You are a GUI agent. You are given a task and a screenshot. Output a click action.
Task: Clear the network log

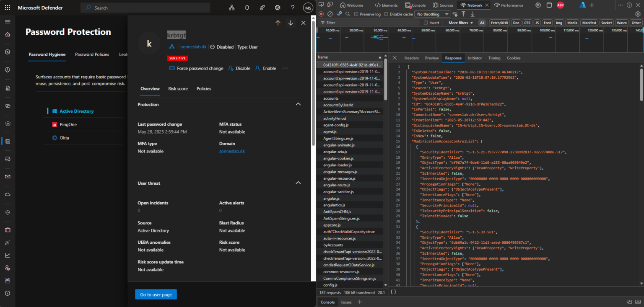tap(330, 14)
